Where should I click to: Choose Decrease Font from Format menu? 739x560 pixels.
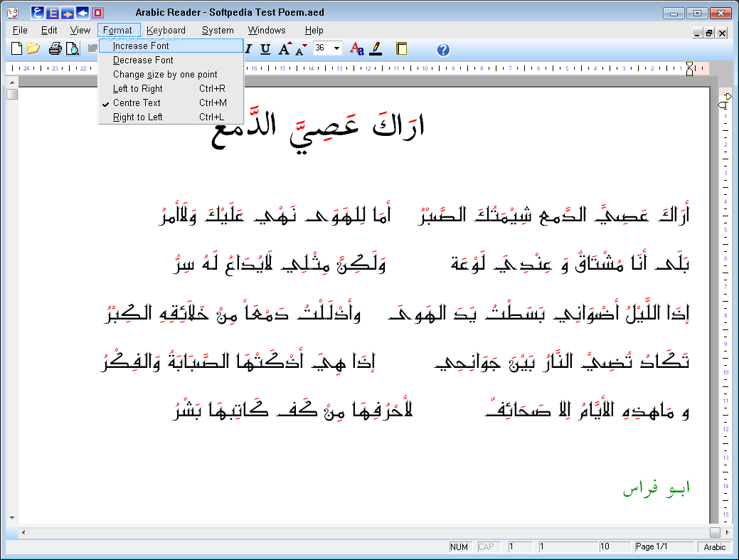click(x=171, y=60)
